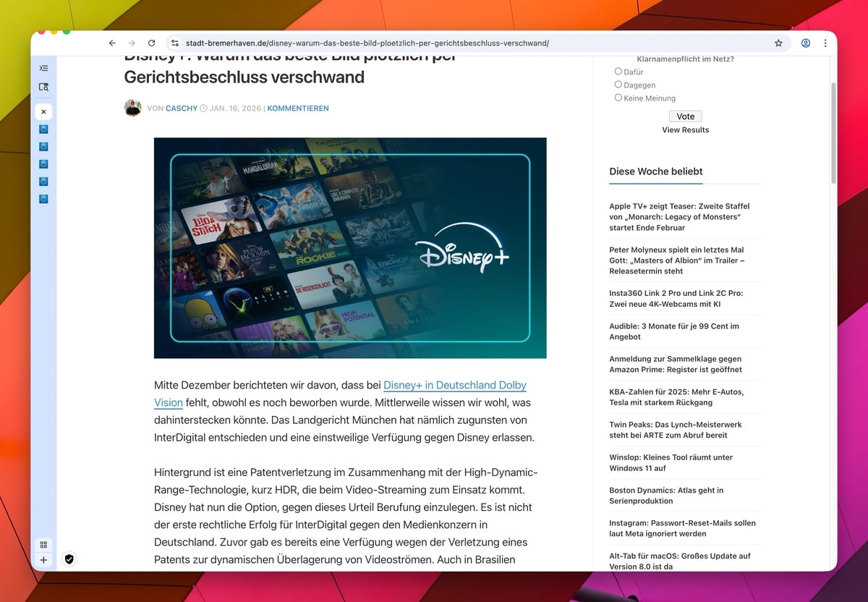
Task: Open Peter Molyneux Masters of Albion article
Action: [677, 260]
